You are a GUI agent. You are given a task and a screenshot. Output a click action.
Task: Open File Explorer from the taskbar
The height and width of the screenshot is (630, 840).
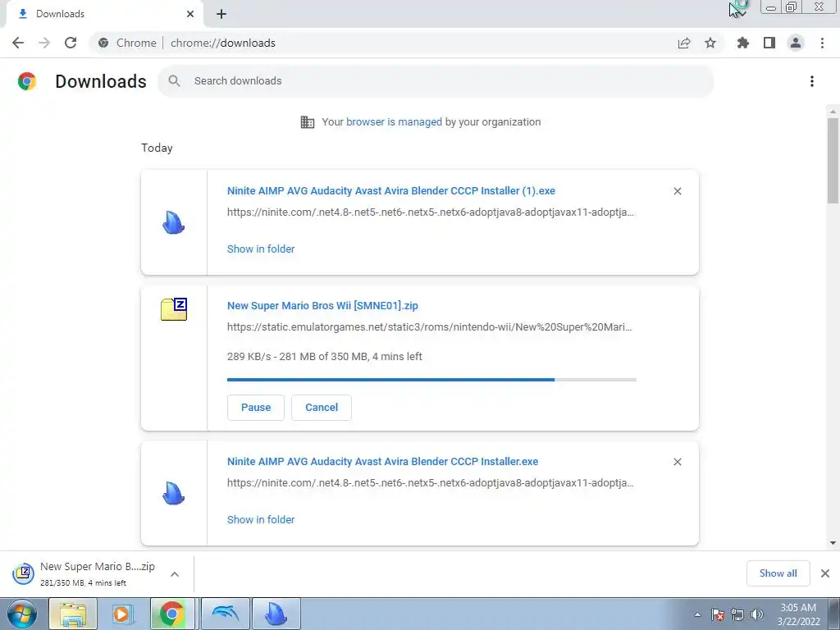(x=73, y=614)
